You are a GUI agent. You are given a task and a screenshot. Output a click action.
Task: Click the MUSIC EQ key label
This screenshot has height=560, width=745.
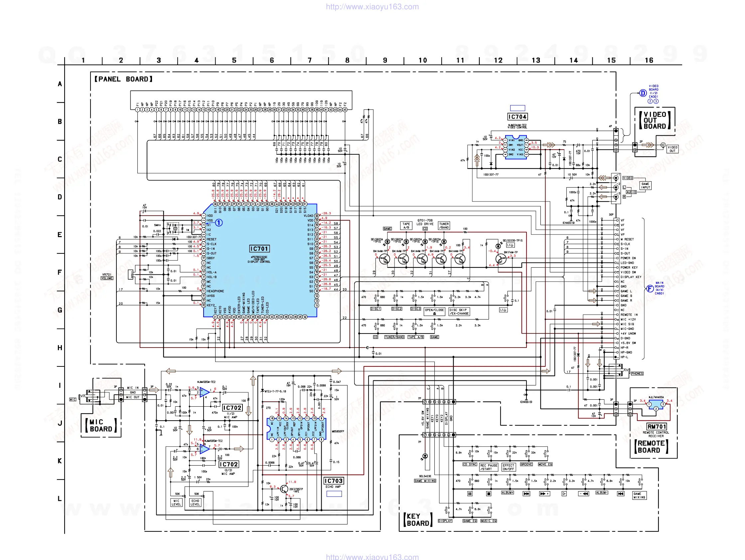tap(489, 521)
